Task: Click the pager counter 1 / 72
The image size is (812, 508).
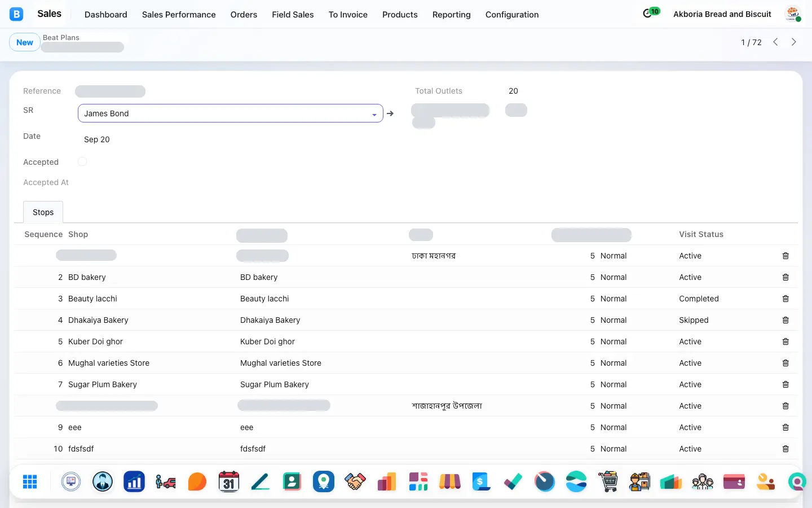Action: point(751,42)
